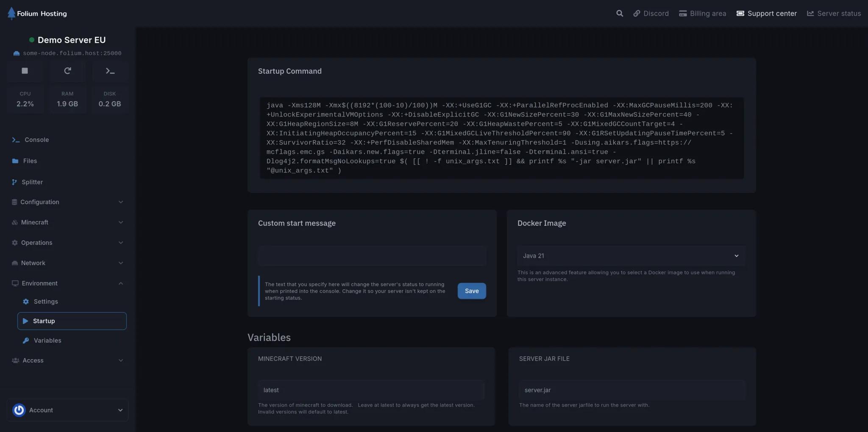Select the Splitter branch icon
This screenshot has height=432, width=868.
(x=32, y=182)
